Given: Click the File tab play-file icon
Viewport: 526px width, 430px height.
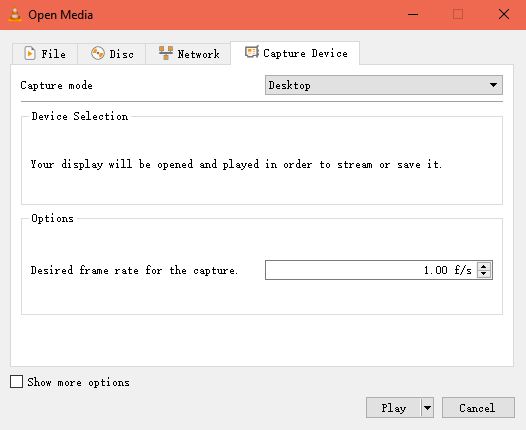Looking at the screenshot, I should tap(30, 53).
